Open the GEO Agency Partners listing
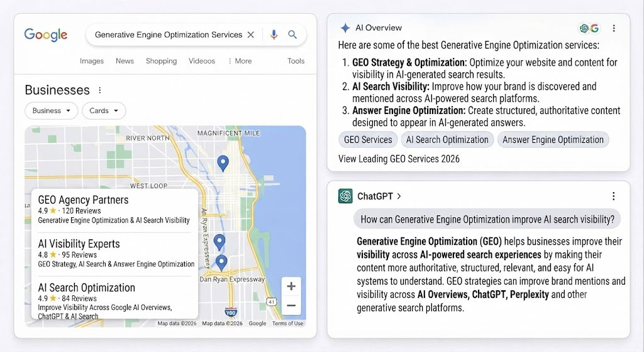This screenshot has width=644, height=352. tap(84, 200)
